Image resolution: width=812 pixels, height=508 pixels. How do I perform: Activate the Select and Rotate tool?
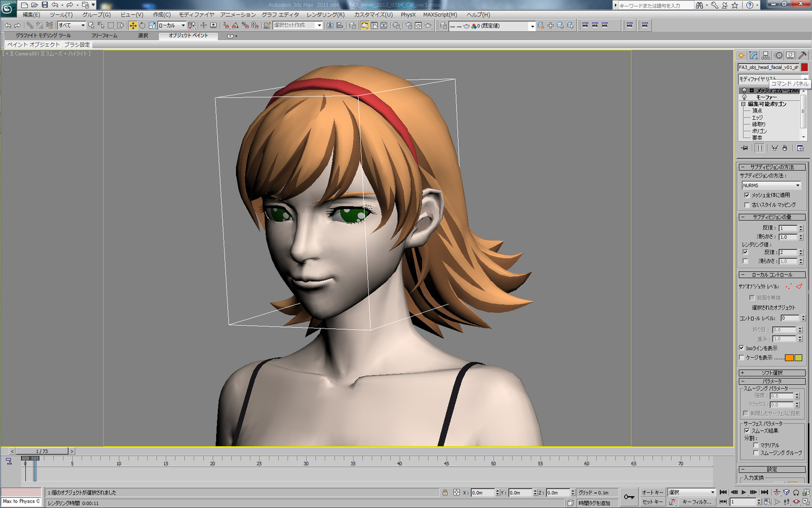142,25
